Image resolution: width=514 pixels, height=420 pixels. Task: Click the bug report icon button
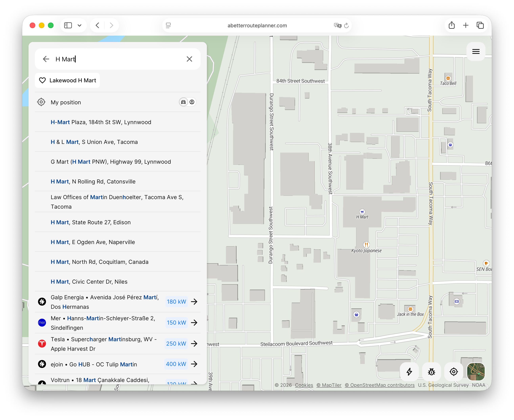coord(431,372)
